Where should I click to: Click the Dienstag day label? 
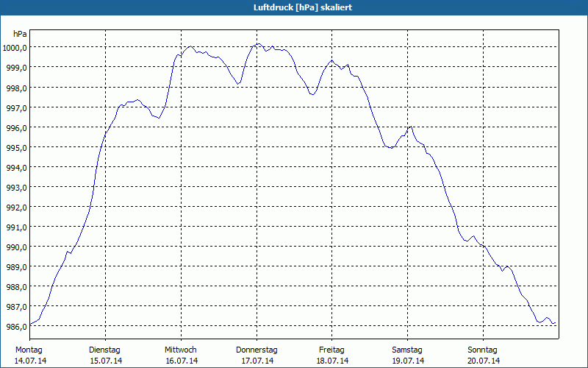tap(104, 350)
